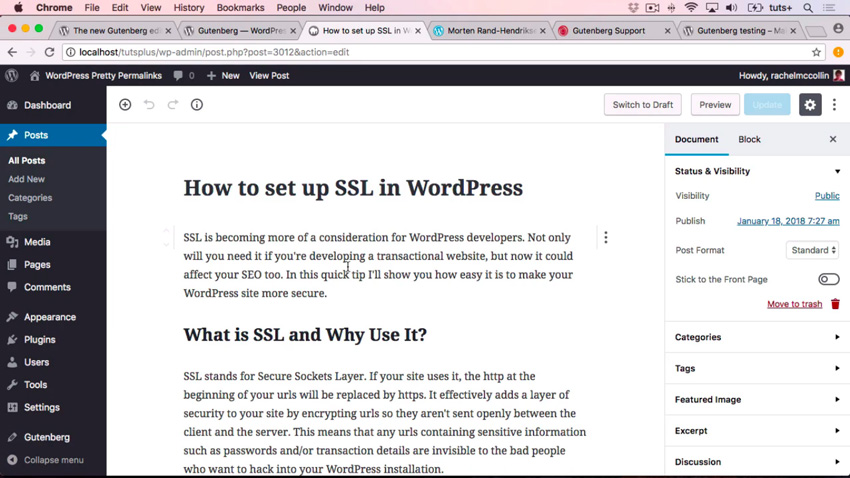
Task: Select the Document tab
Action: click(697, 139)
